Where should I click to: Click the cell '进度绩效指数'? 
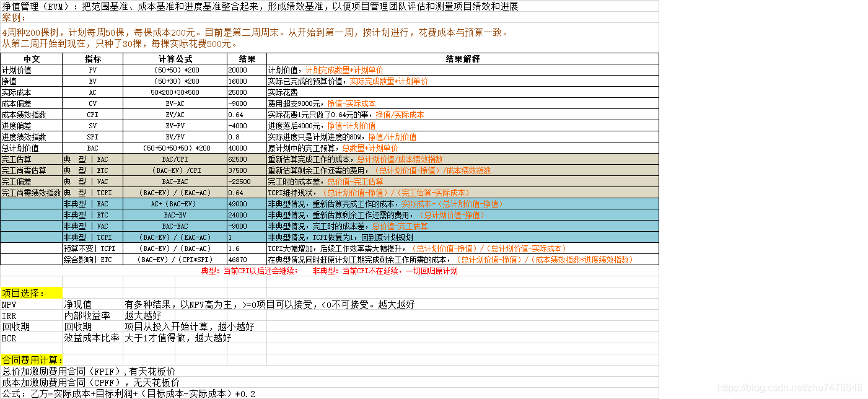32,137
